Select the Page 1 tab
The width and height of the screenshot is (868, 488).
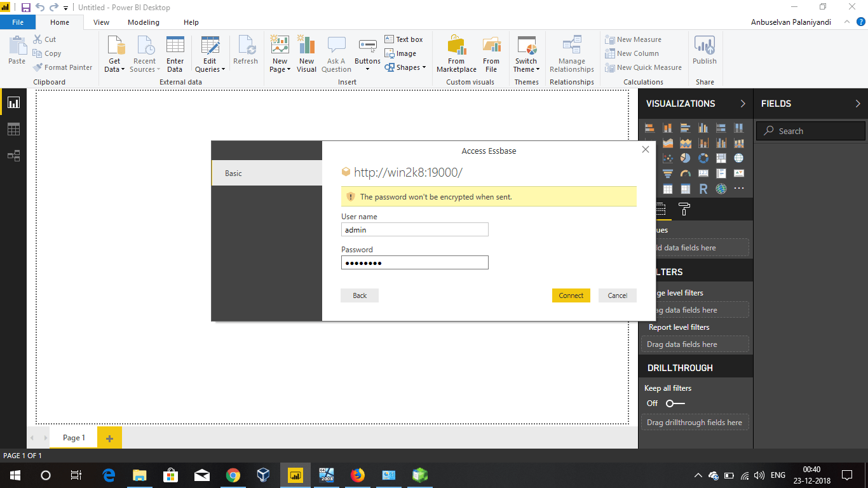[74, 438]
